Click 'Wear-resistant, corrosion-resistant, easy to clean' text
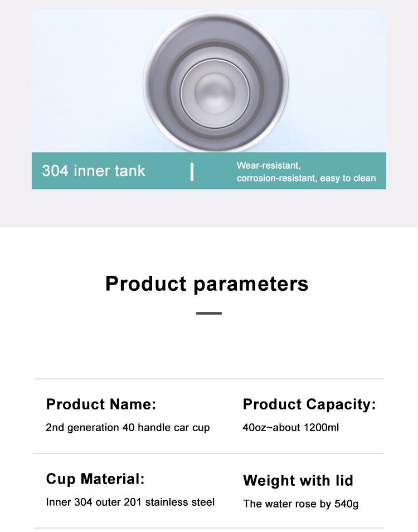The width and height of the screenshot is (418, 532). click(306, 172)
